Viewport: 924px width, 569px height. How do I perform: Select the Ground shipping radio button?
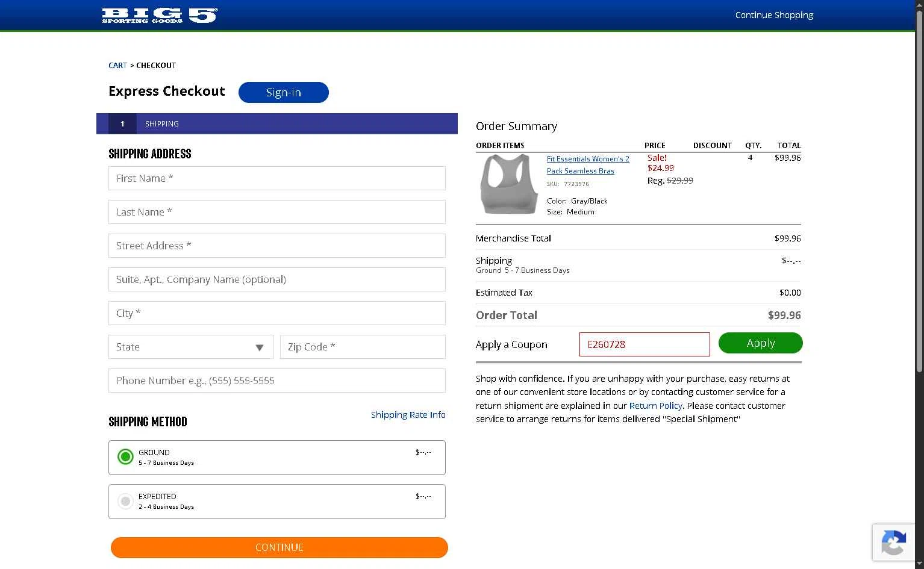click(125, 457)
